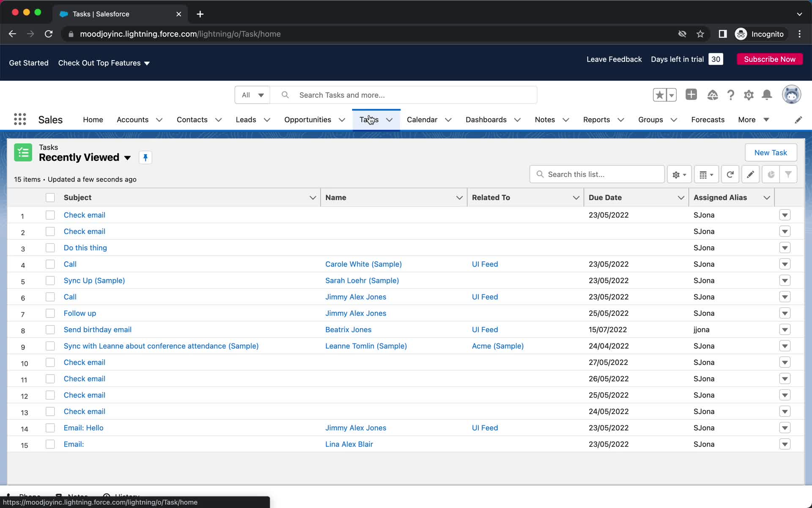Screen dimensions: 812x508
Task: Show the charts panel icon
Action: pos(771,174)
